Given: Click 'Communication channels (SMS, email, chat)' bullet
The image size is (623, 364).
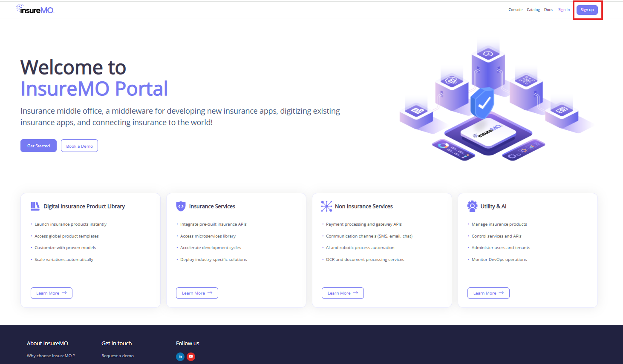Looking at the screenshot, I should click(x=369, y=236).
